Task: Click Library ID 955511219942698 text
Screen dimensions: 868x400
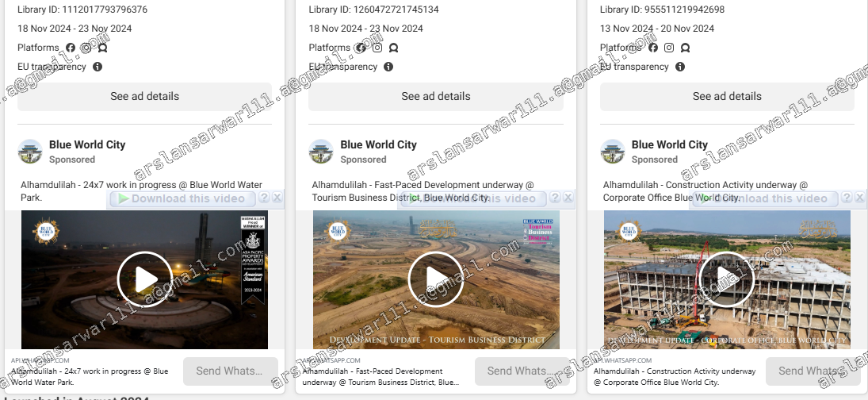Action: 662,10
